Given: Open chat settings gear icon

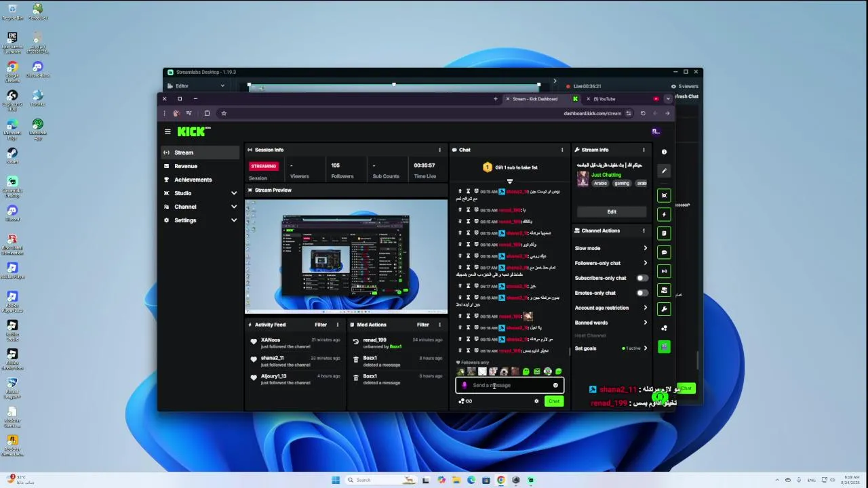Looking at the screenshot, I should (x=536, y=401).
